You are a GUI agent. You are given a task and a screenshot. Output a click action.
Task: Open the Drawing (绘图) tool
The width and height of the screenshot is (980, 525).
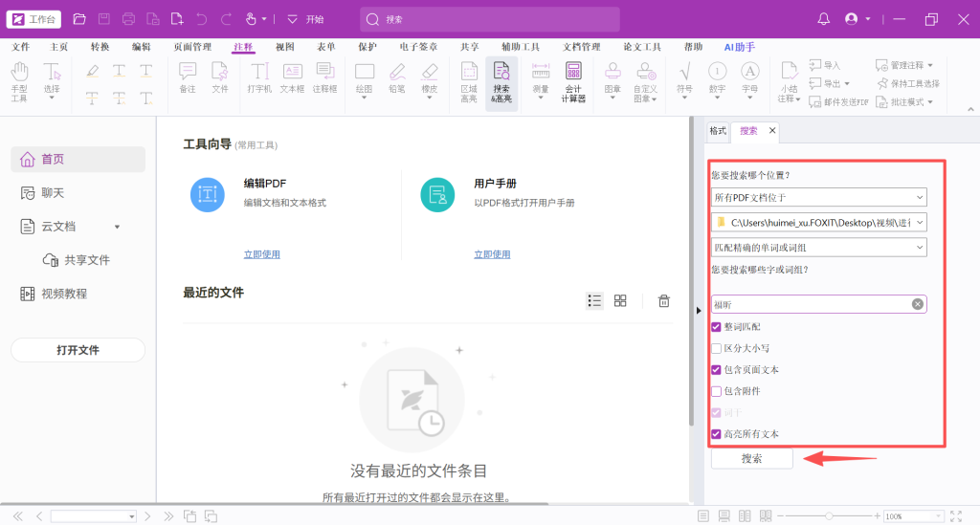click(x=365, y=80)
